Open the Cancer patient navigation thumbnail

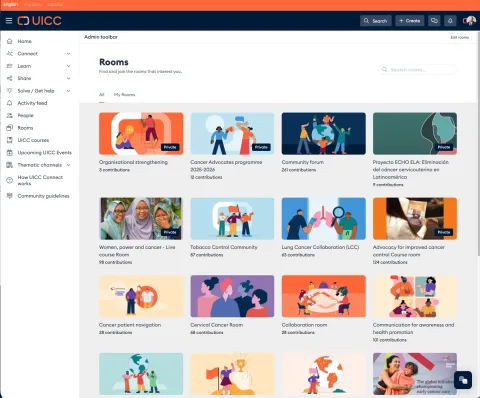tap(141, 296)
